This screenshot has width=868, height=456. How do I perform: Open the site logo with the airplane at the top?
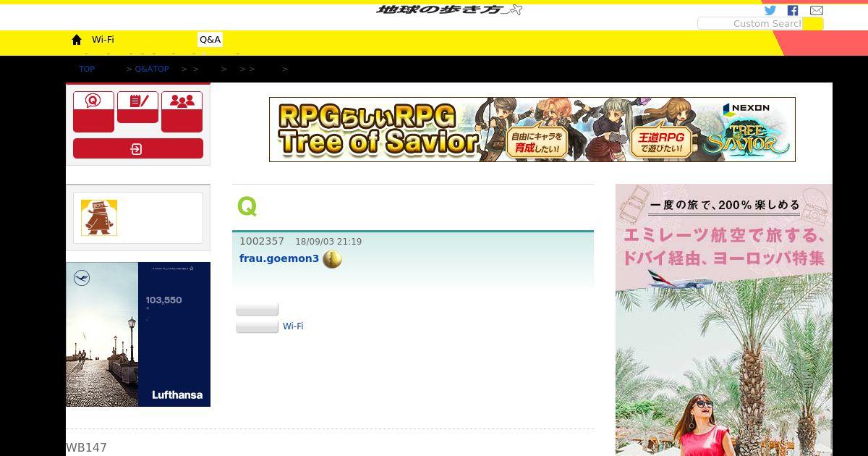(x=449, y=9)
